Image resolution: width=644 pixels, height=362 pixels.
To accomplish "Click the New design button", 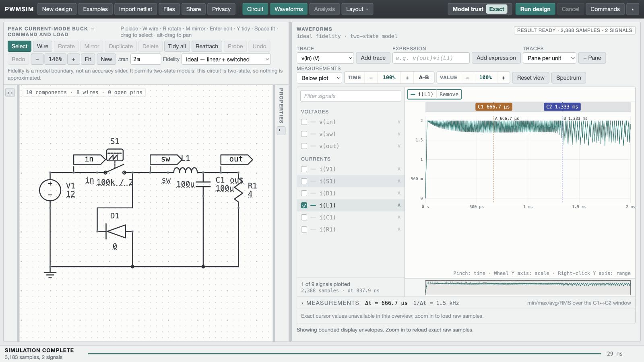I will point(57,9).
